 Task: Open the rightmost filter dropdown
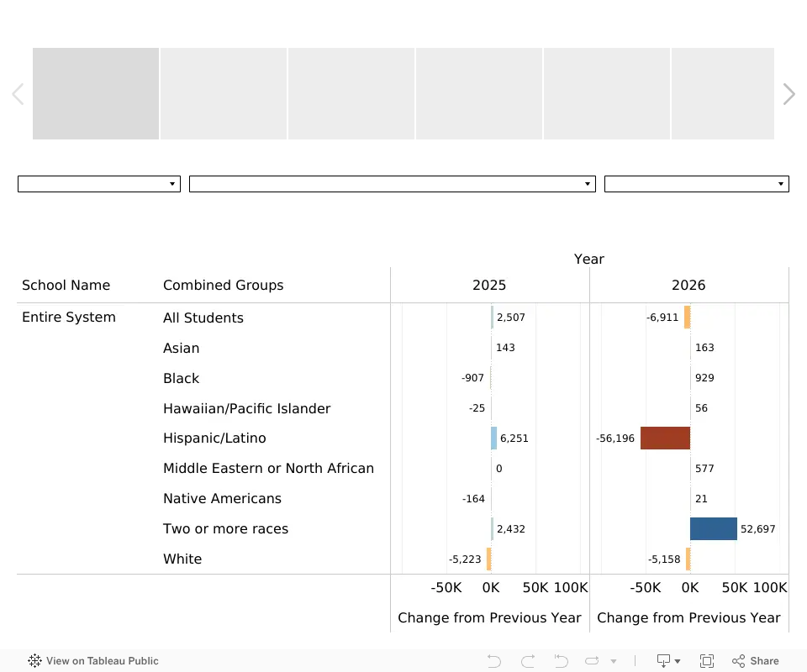click(696, 184)
